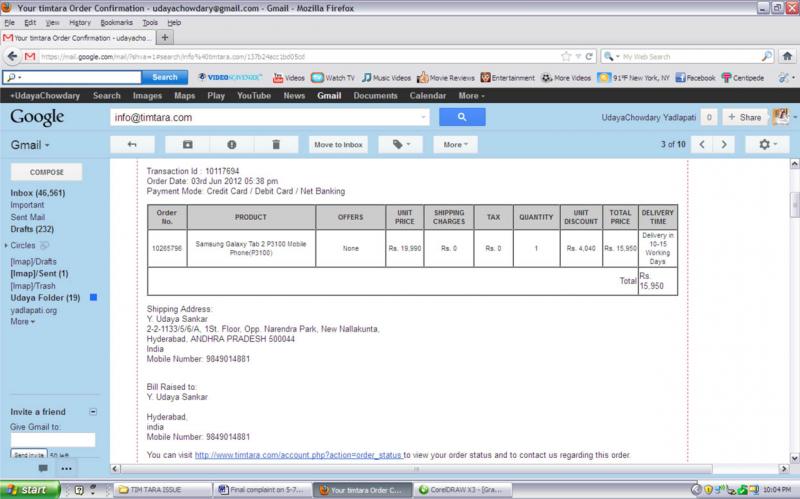Switch to CorelDRAW X3 taskbar item
This screenshot has height=499, width=800.
tap(461, 490)
